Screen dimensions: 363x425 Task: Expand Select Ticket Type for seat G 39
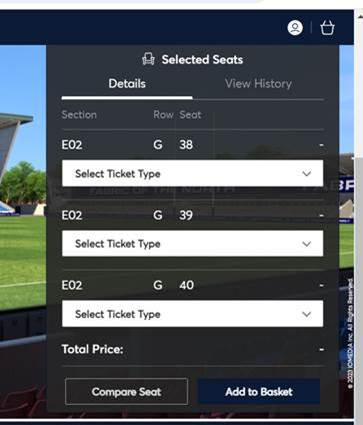coord(192,244)
